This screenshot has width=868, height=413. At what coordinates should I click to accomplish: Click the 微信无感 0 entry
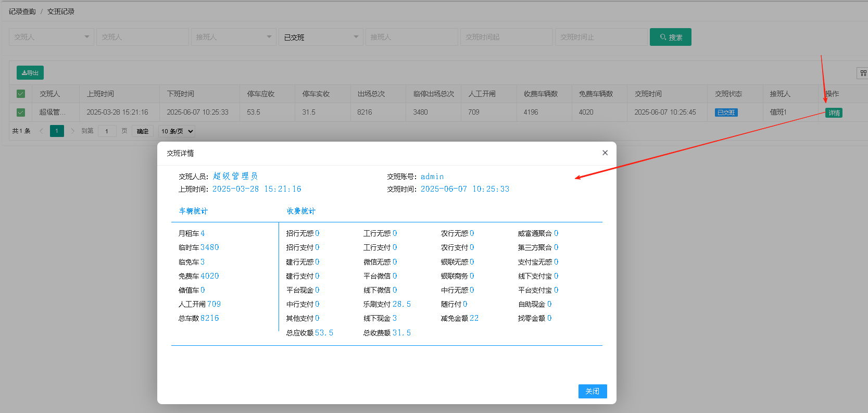coord(380,262)
